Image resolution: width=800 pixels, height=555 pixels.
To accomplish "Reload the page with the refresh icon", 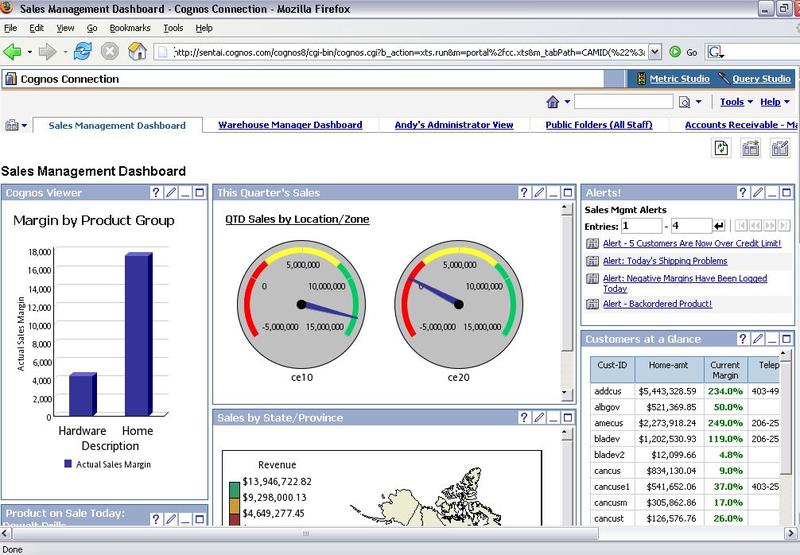I will 83,51.
